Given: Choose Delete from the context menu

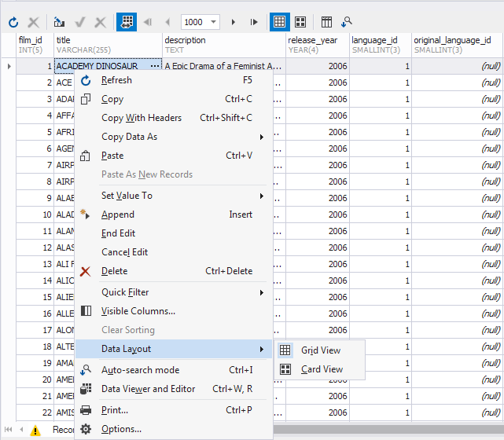Looking at the screenshot, I should (x=174, y=271).
